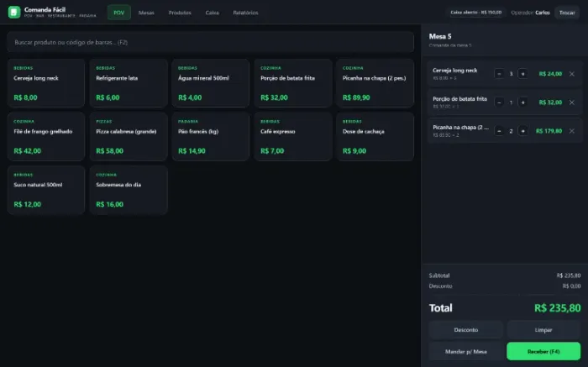Click the operator name Carlos

click(x=543, y=13)
